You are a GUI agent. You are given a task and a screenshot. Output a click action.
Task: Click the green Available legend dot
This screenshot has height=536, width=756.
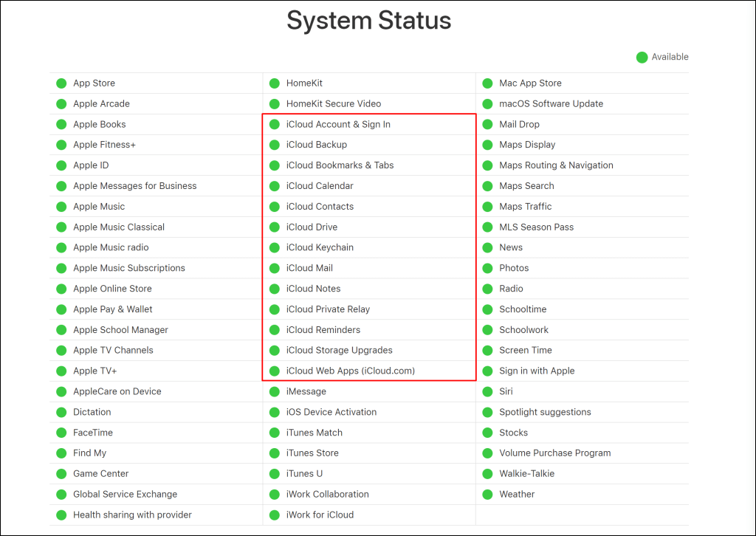642,58
